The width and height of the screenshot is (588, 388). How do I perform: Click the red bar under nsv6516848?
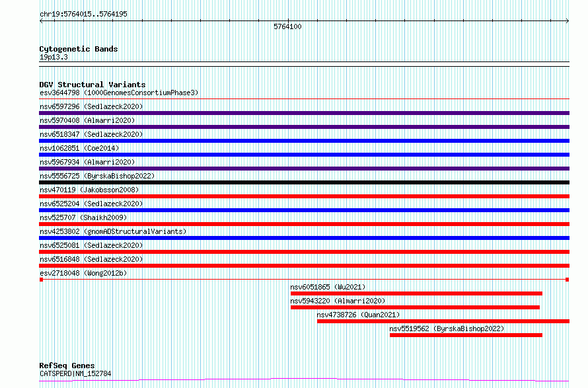point(304,266)
